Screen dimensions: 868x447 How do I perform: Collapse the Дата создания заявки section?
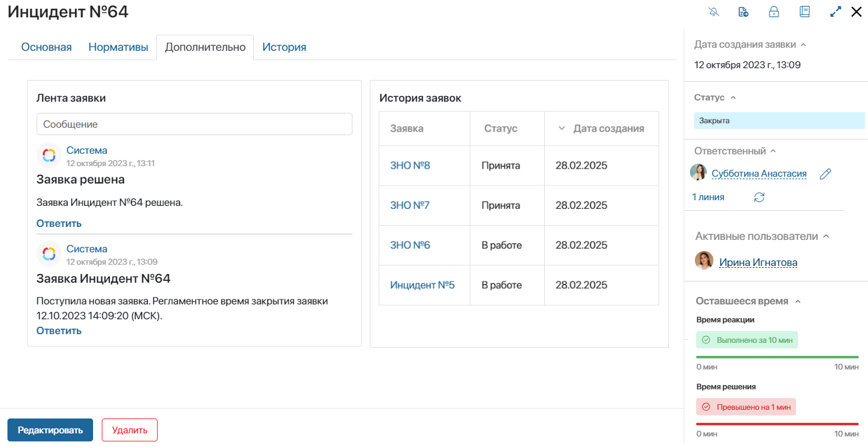tap(803, 45)
